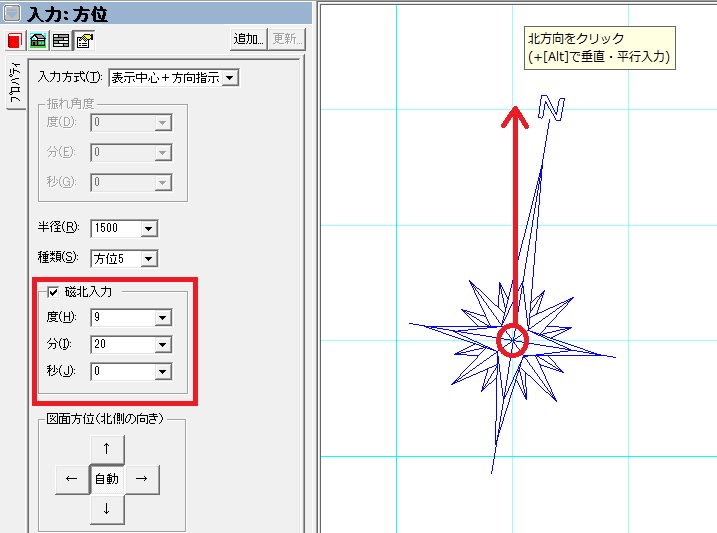Screen dimensions: 717x533
Task: Open the 種類 dropdown showing 方位5
Action: (149, 259)
